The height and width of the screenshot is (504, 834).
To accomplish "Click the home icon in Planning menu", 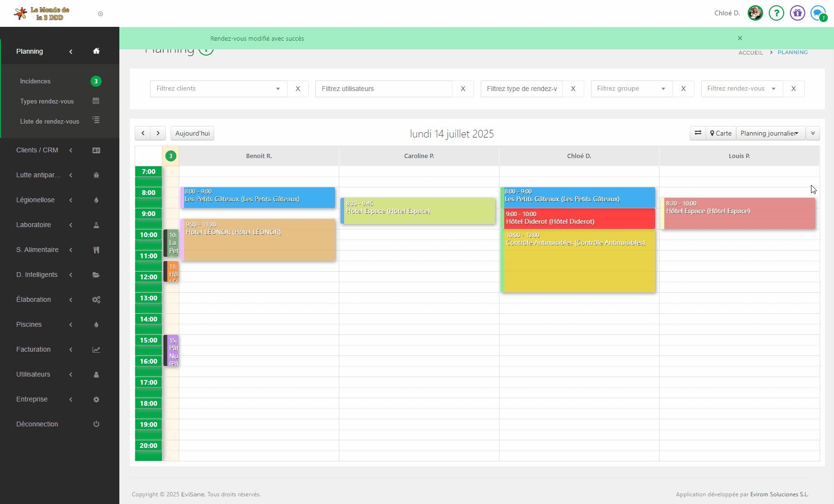I will coord(96,51).
